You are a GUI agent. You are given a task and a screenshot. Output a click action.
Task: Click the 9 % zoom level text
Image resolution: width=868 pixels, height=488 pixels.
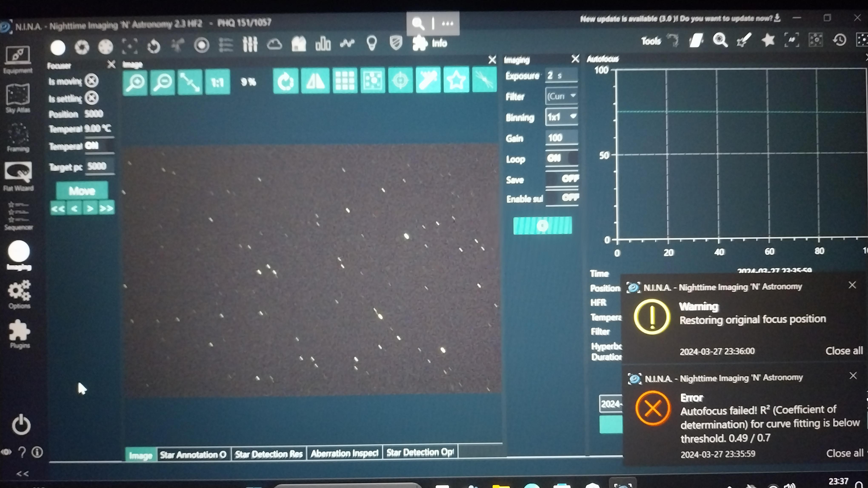coord(248,82)
